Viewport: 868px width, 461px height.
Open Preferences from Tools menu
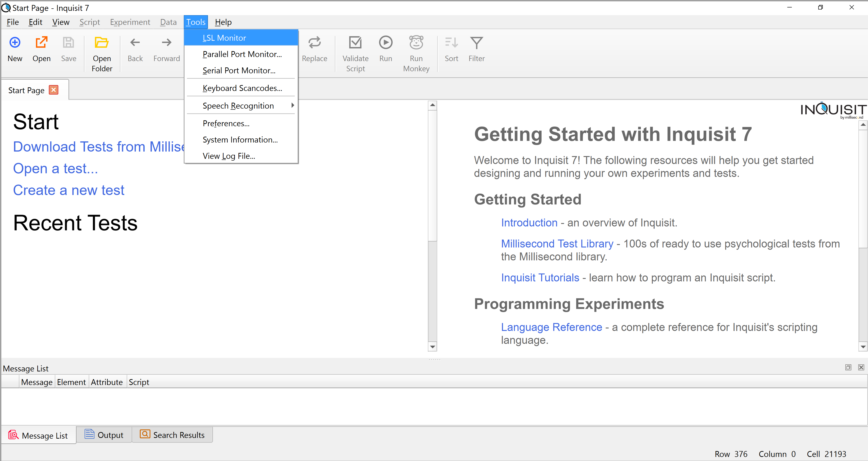pos(241,124)
